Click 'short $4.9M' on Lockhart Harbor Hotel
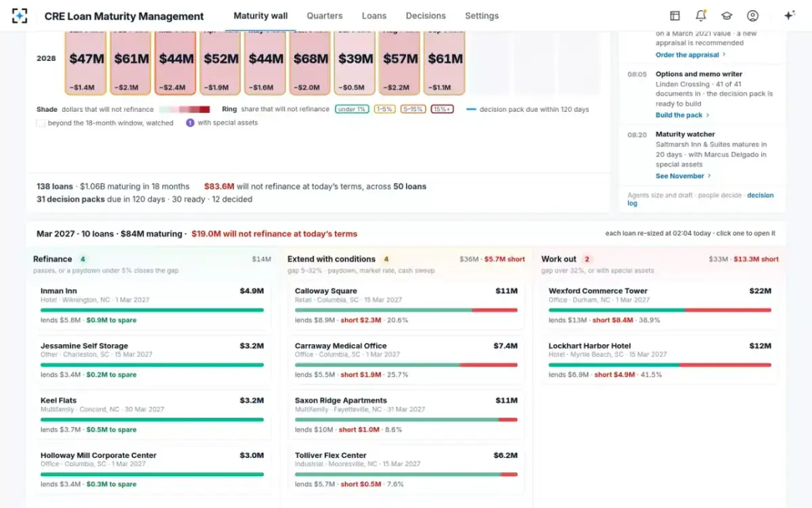 click(x=614, y=375)
